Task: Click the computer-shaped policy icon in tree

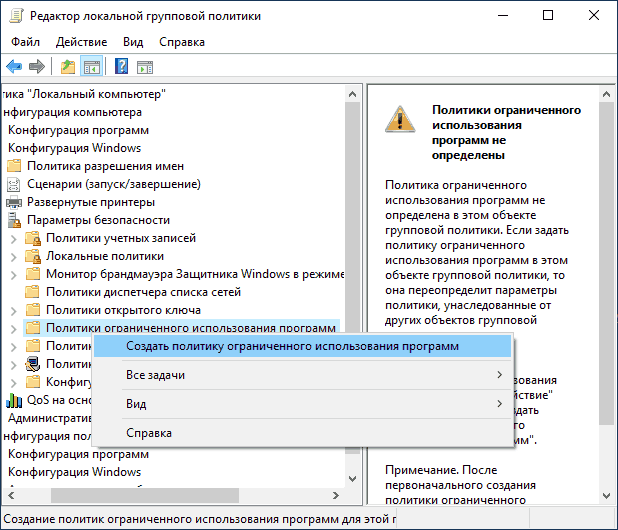Action: pos(33,364)
